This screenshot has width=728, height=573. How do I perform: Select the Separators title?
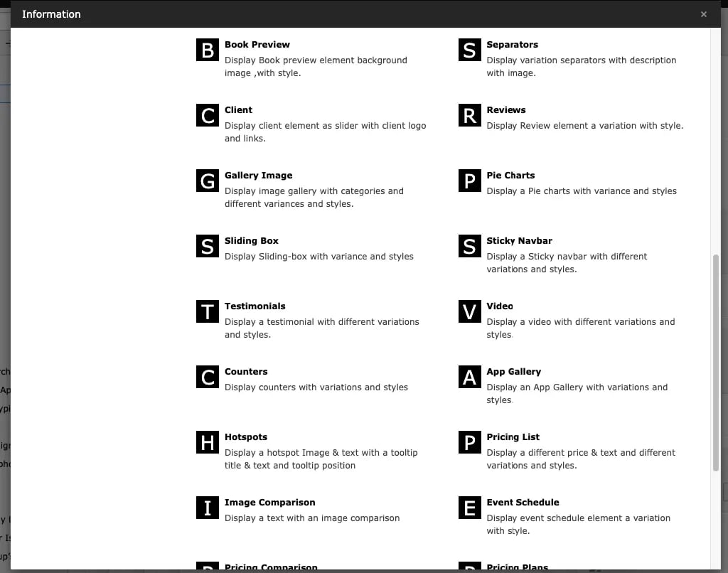point(512,45)
